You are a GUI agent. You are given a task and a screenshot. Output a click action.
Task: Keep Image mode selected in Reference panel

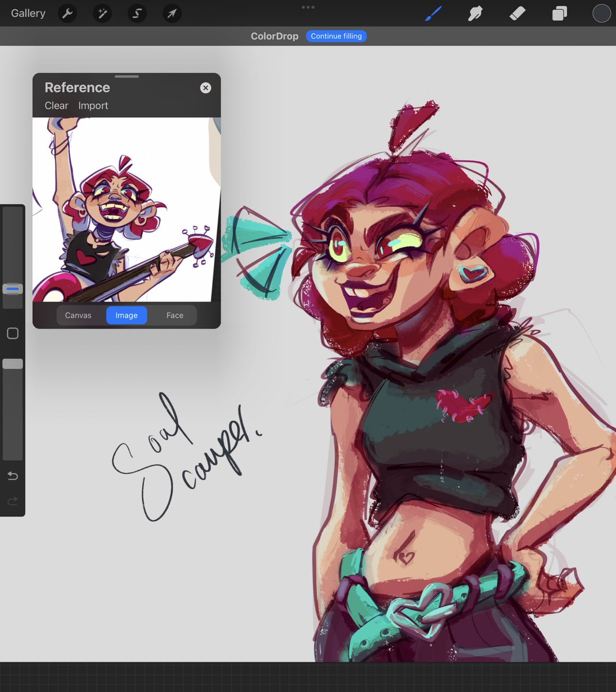pos(126,315)
